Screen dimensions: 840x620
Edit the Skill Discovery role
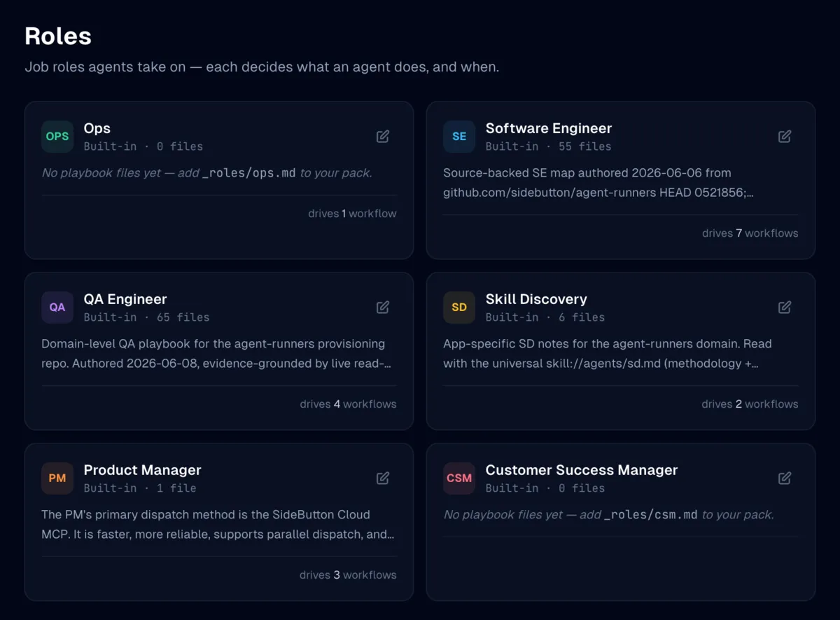[785, 308]
